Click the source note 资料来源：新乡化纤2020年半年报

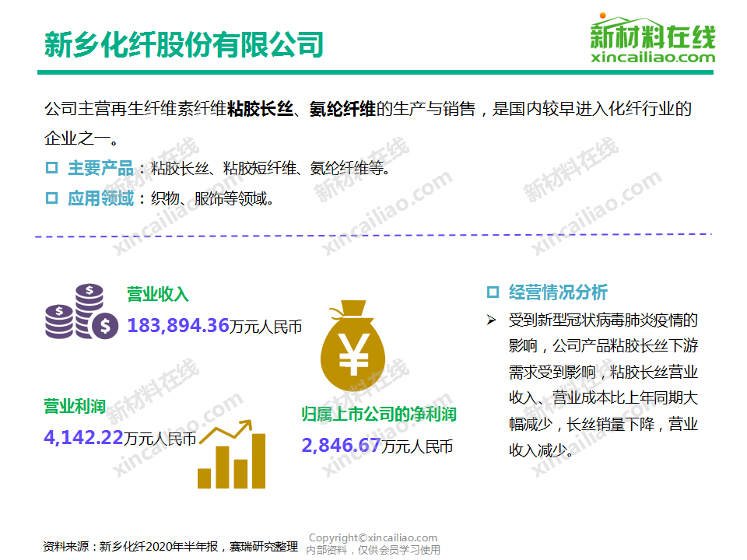click(x=131, y=546)
